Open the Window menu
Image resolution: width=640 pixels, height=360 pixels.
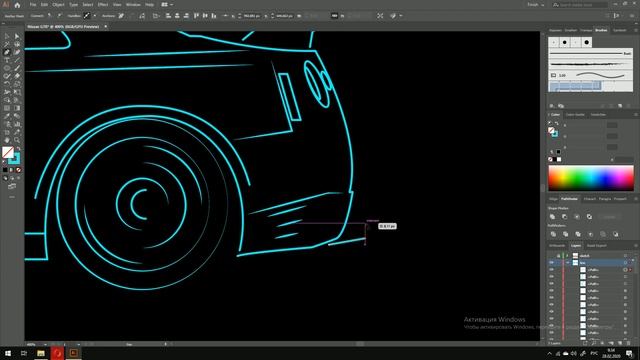point(133,5)
